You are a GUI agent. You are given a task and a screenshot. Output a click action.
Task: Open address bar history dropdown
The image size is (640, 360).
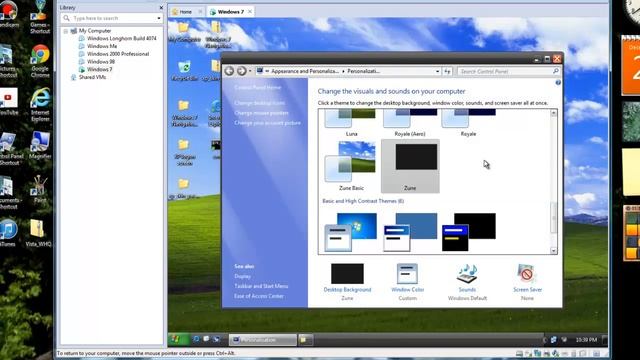pyautogui.click(x=438, y=71)
